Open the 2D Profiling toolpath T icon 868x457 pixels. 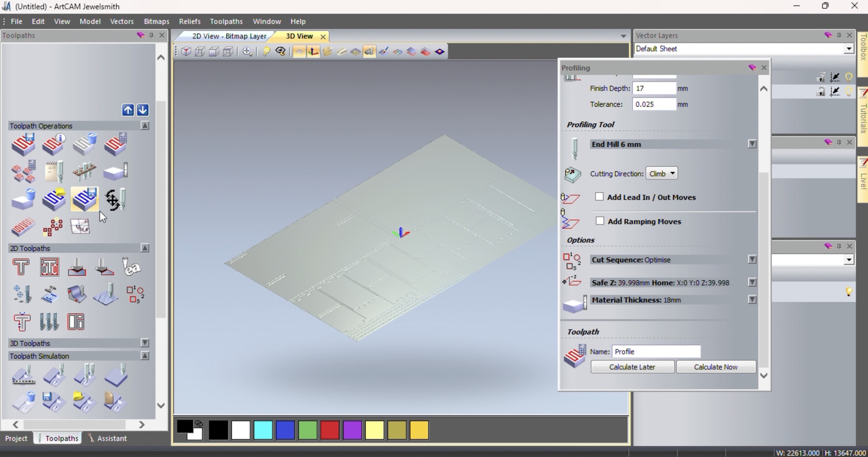tap(21, 267)
